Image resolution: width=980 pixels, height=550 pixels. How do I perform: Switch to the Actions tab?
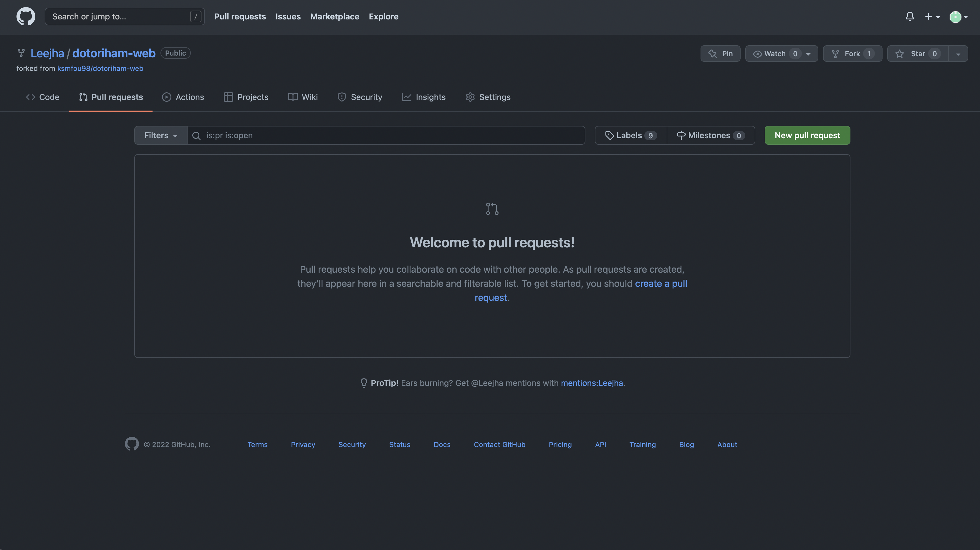pos(183,97)
